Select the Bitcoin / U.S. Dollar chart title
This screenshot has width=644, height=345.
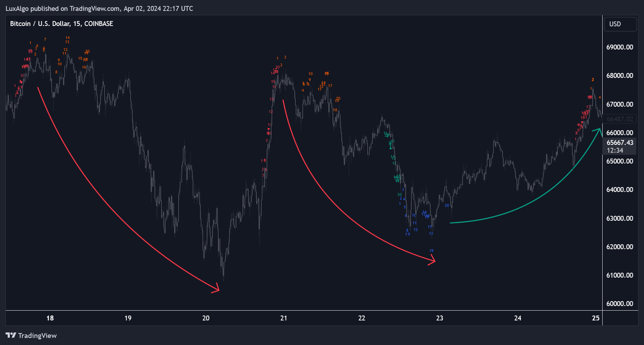(62, 24)
